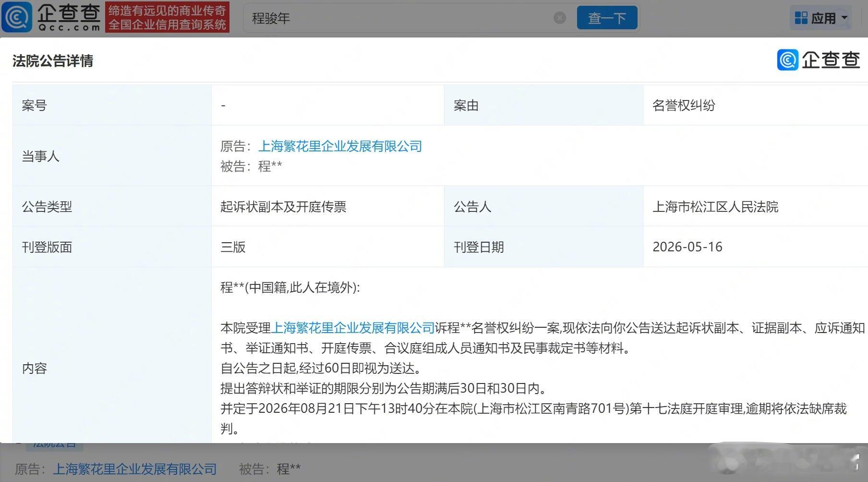Open plaintiff company link in background page row
The width and height of the screenshot is (868, 482).
pyautogui.click(x=135, y=469)
